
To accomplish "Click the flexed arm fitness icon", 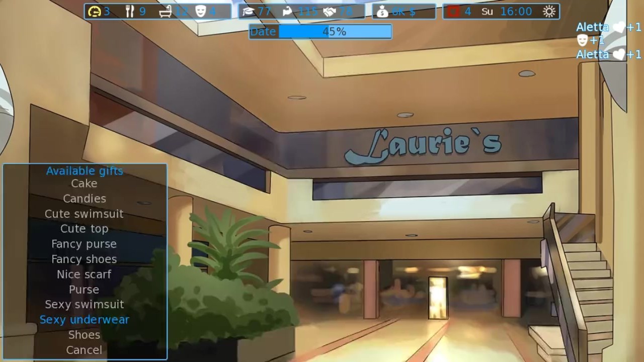I will (x=288, y=11).
